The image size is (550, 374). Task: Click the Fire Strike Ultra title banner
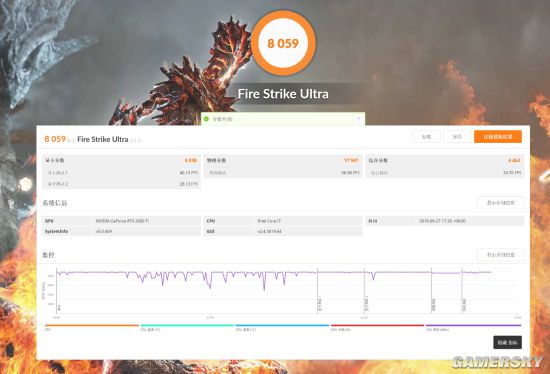pyautogui.click(x=283, y=94)
